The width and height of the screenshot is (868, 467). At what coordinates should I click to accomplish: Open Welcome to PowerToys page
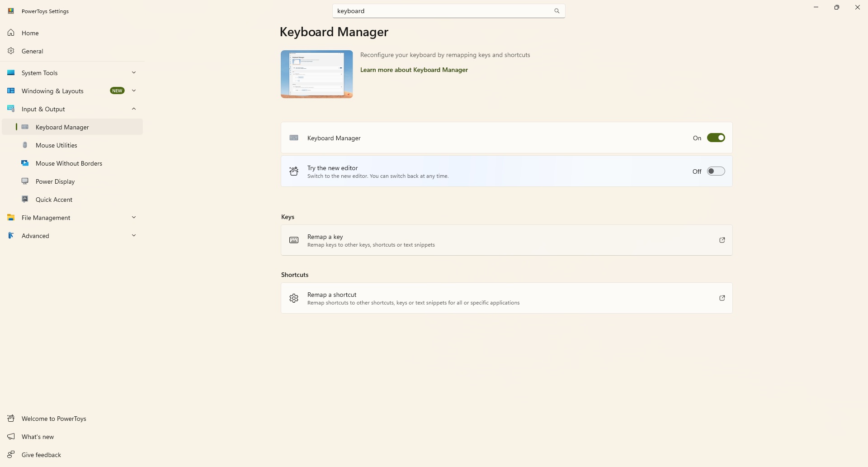tap(72, 419)
